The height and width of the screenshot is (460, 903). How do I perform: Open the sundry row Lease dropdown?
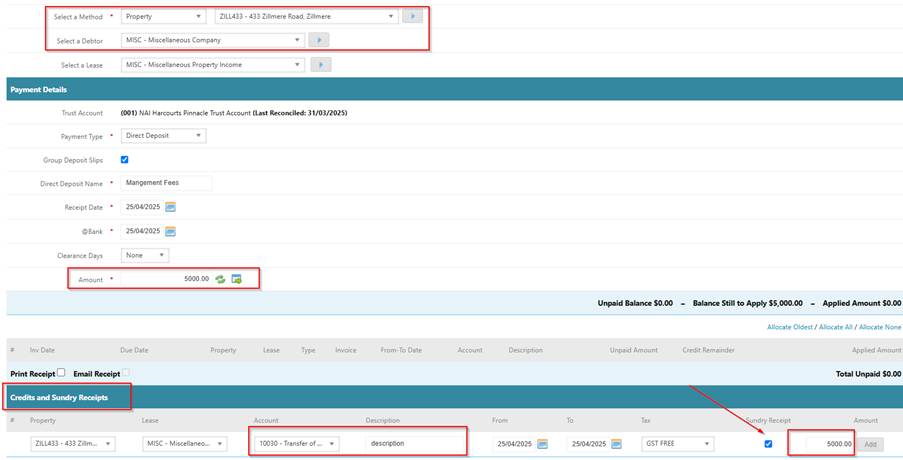(x=184, y=444)
